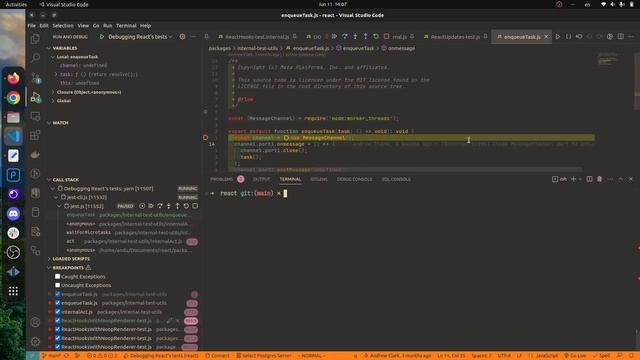Toggle the Caught Exceptions checkbox

pyautogui.click(x=58, y=277)
